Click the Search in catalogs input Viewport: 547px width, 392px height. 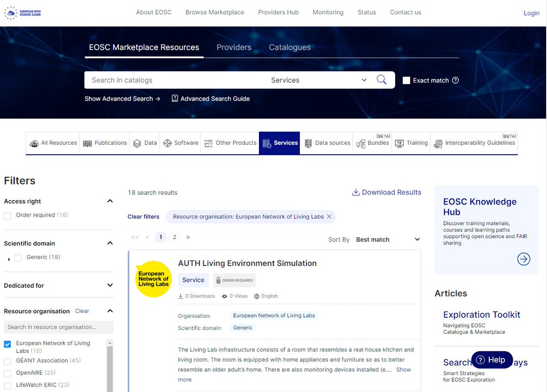click(175, 80)
